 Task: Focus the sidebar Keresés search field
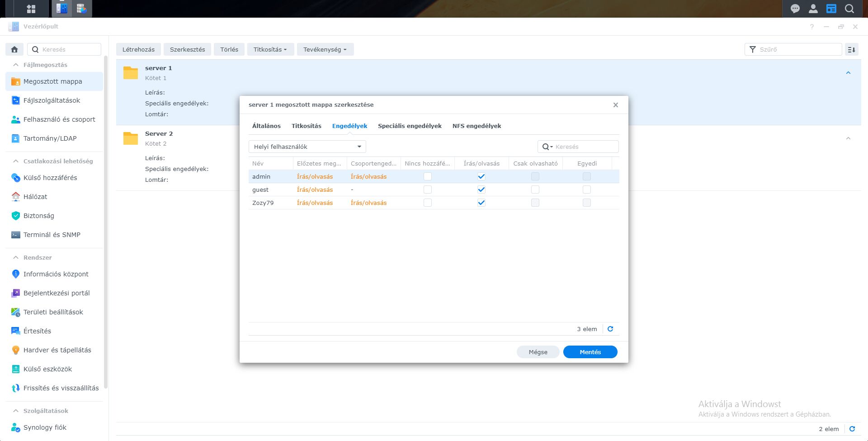tap(64, 49)
